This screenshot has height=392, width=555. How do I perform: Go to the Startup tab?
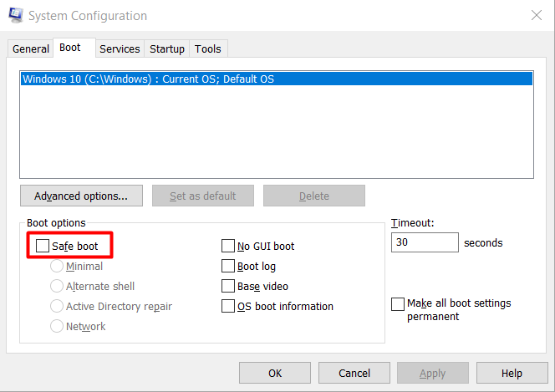167,49
